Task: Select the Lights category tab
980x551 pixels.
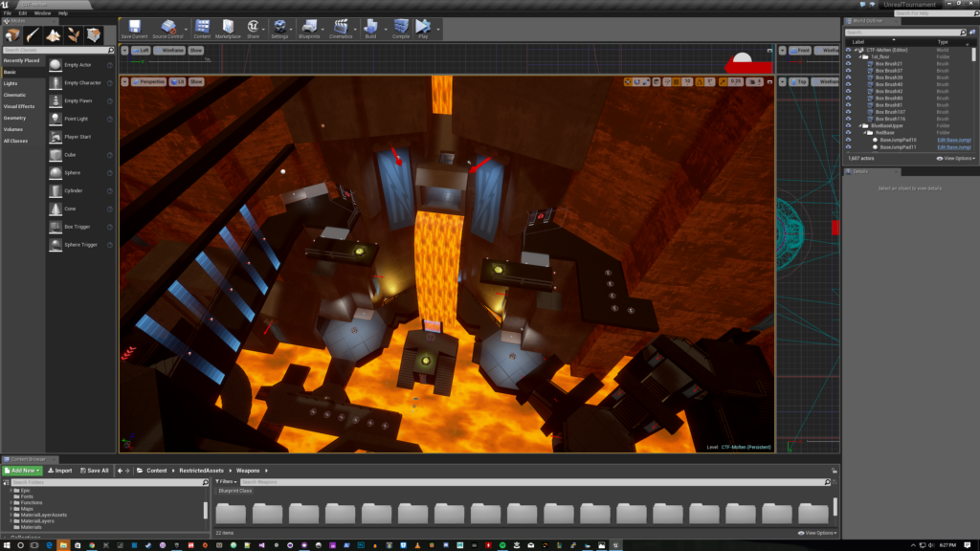Action: [11, 84]
